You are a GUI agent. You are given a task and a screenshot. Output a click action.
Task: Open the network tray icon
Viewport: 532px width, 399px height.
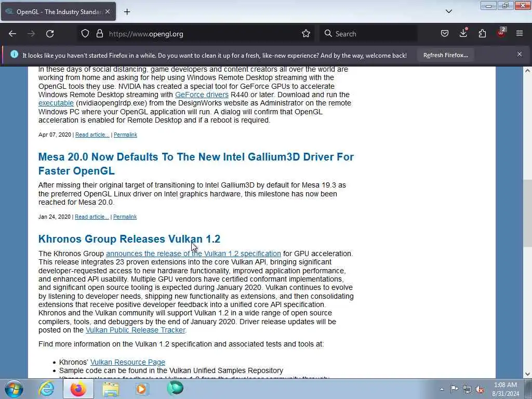pos(467,389)
